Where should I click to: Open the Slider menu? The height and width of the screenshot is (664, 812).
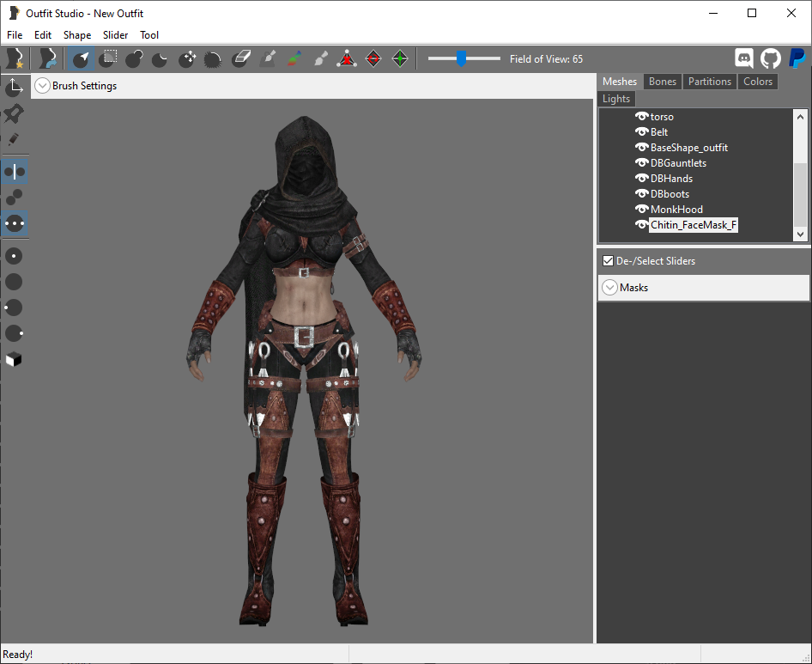(116, 34)
